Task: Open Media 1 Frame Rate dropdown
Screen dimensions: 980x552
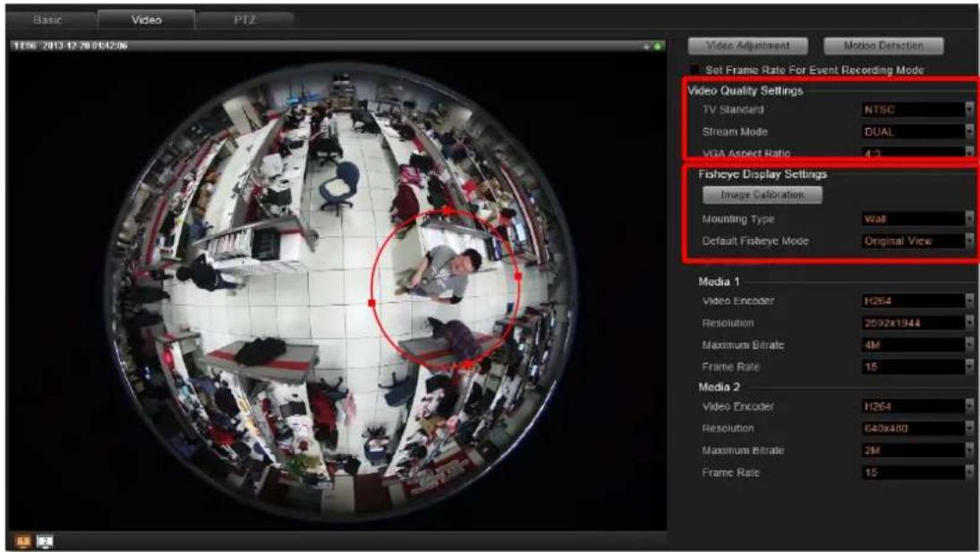Action: [x=916, y=367]
